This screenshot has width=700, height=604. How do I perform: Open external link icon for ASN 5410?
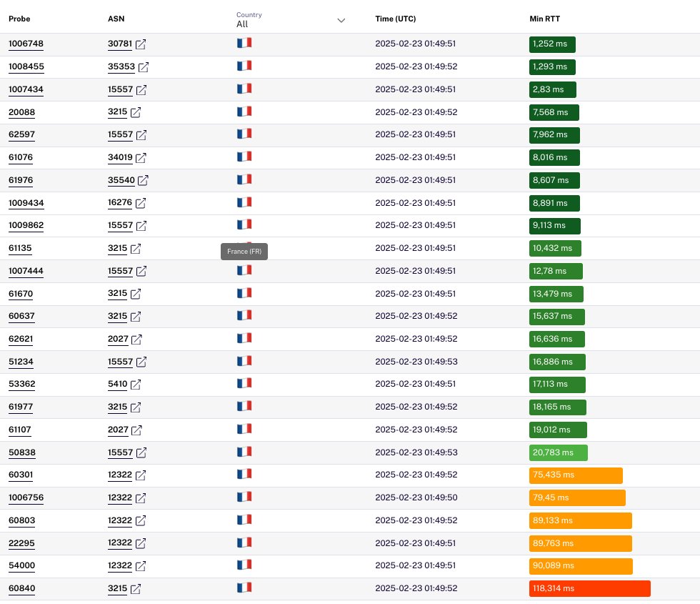click(x=136, y=385)
